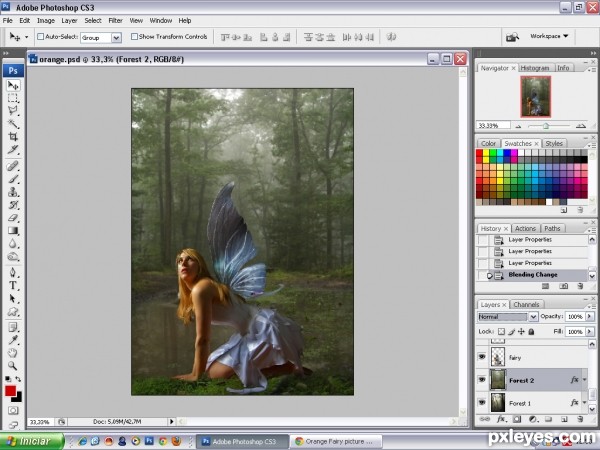This screenshot has width=600, height=450.
Task: Select the Notes tool
Action: (x=13, y=327)
